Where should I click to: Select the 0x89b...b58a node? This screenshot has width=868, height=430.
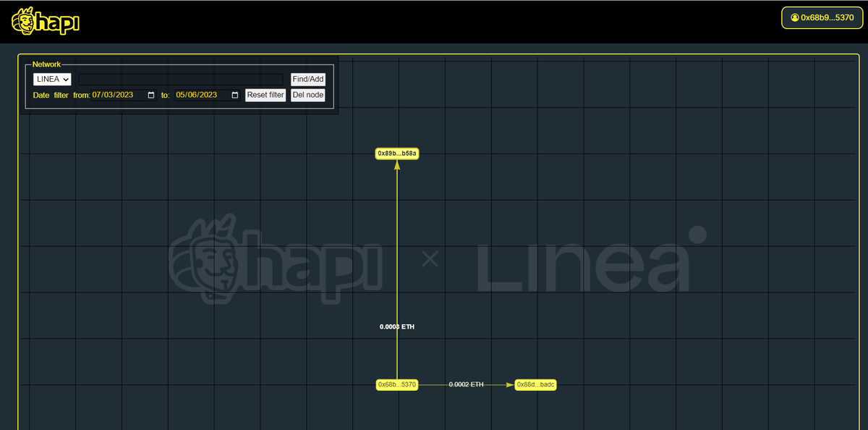click(x=397, y=153)
